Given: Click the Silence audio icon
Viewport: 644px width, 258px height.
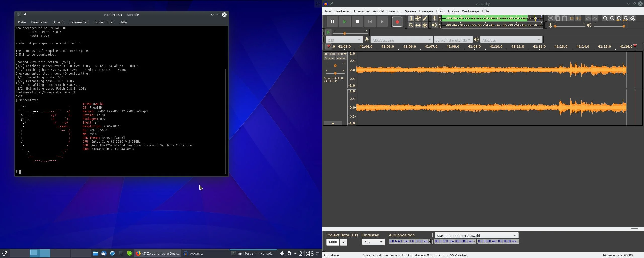Looking at the screenshot, I should pyautogui.click(x=578, y=18).
